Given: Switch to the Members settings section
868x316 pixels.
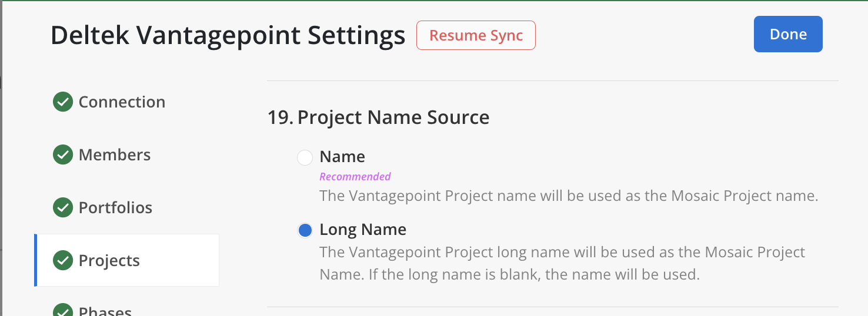Looking at the screenshot, I should coord(115,155).
